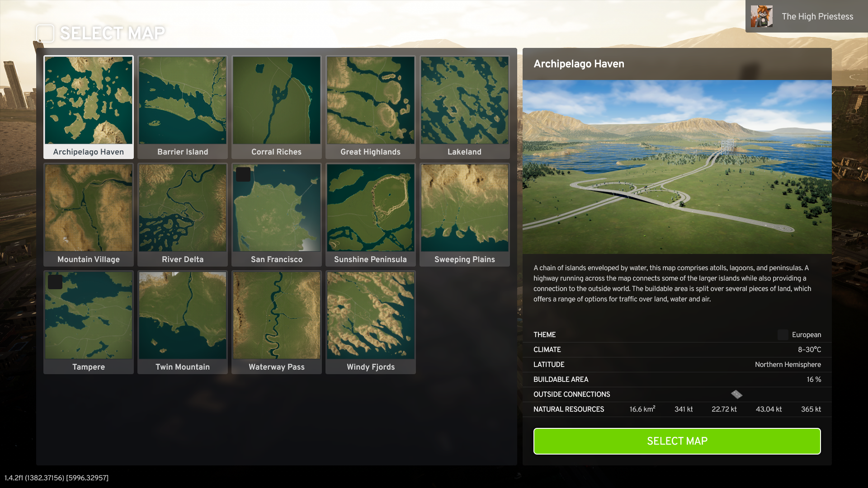Choose the Sunshine Peninsula map
This screenshot has width=868, height=488.
click(x=371, y=215)
